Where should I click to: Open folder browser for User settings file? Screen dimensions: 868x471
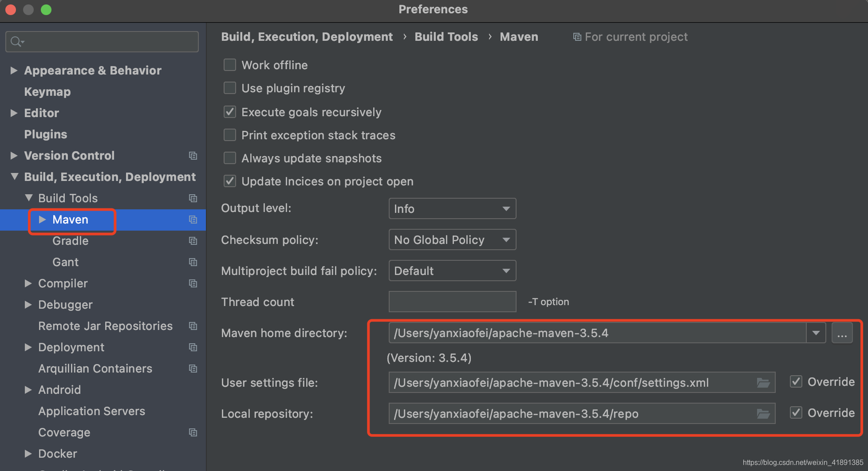pos(763,383)
